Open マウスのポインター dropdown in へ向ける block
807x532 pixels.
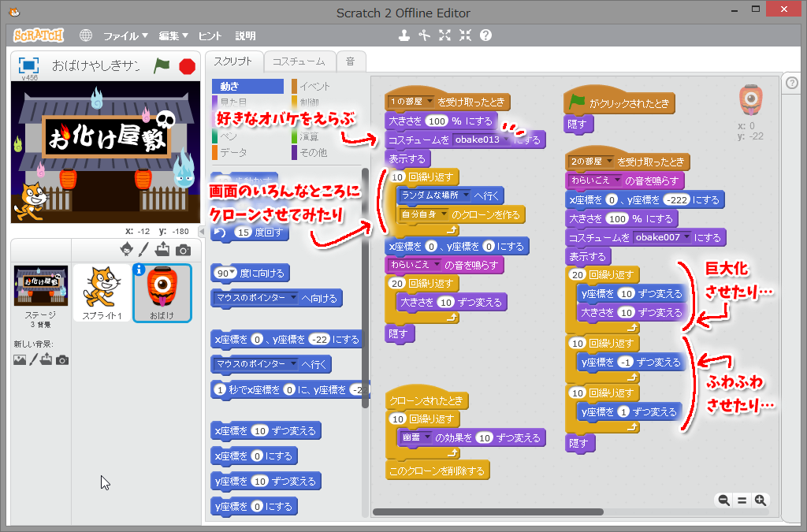click(293, 297)
